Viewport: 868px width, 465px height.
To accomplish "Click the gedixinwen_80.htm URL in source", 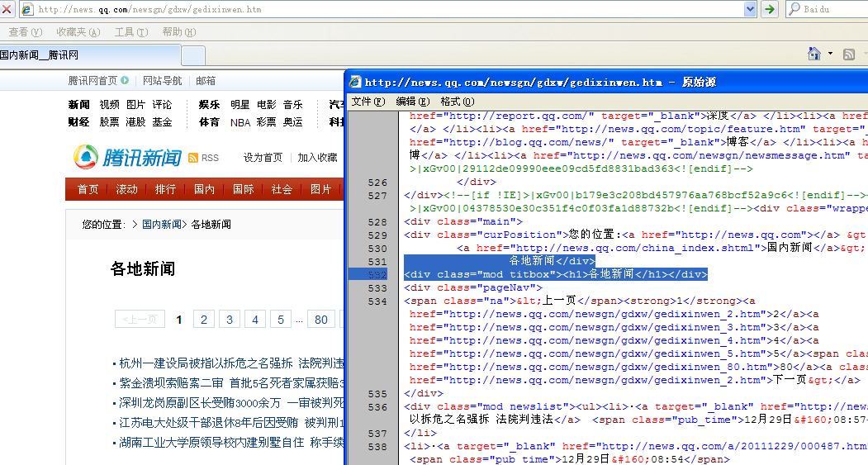I will click(x=609, y=367).
